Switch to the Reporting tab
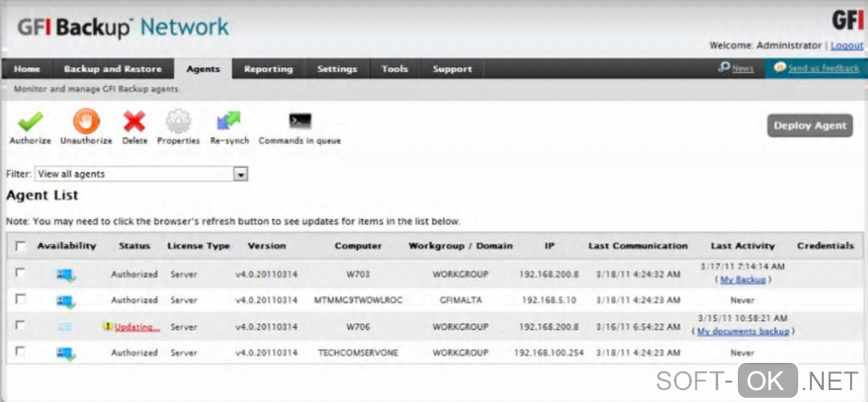The height and width of the screenshot is (402, 868). click(268, 69)
